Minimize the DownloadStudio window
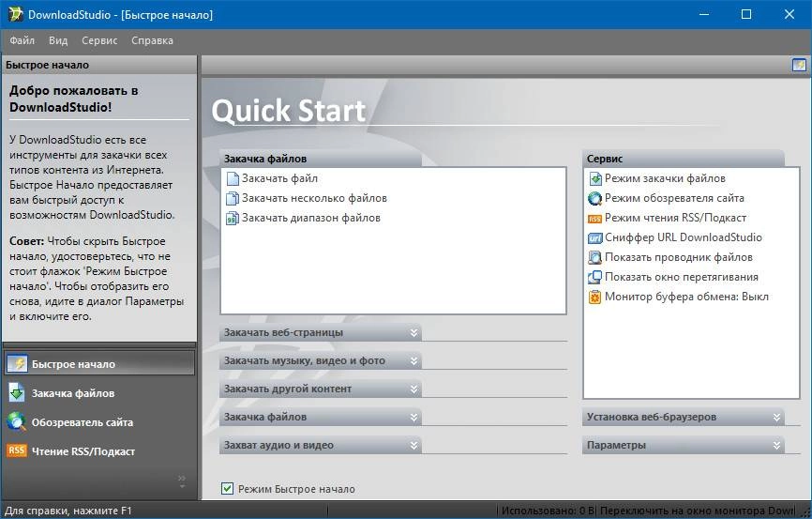The width and height of the screenshot is (812, 519). pyautogui.click(x=704, y=14)
